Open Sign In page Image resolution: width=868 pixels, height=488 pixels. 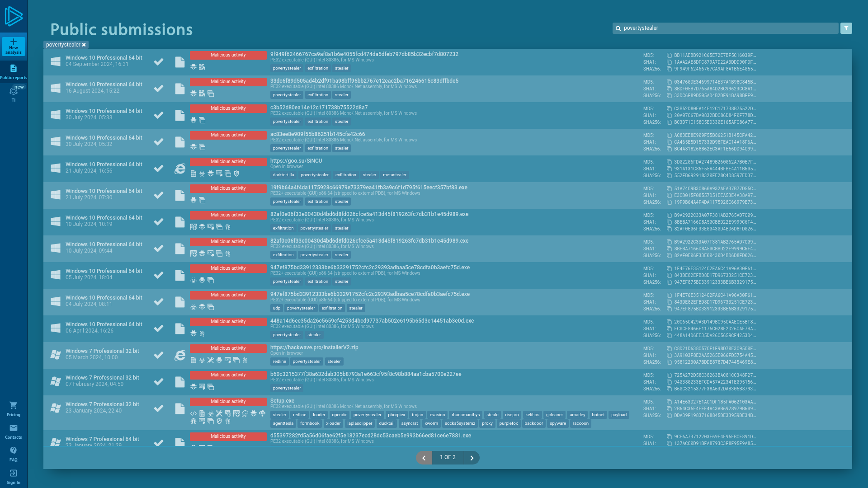13,477
